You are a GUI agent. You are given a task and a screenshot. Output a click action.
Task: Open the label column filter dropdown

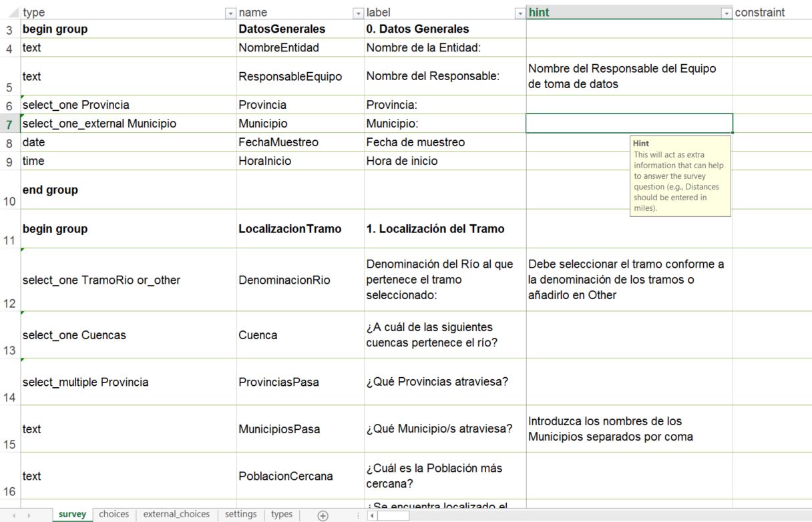[520, 13]
